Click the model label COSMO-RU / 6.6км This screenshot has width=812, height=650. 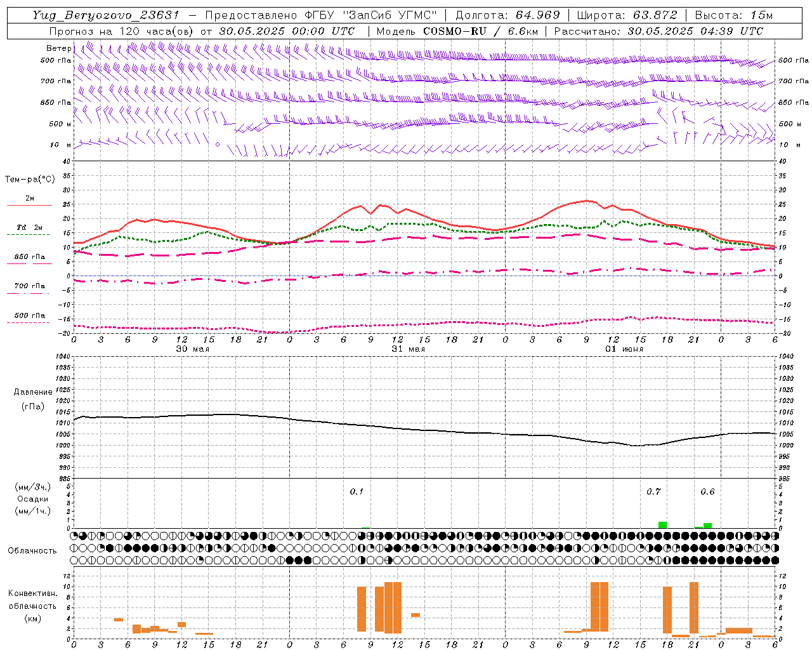pos(480,31)
